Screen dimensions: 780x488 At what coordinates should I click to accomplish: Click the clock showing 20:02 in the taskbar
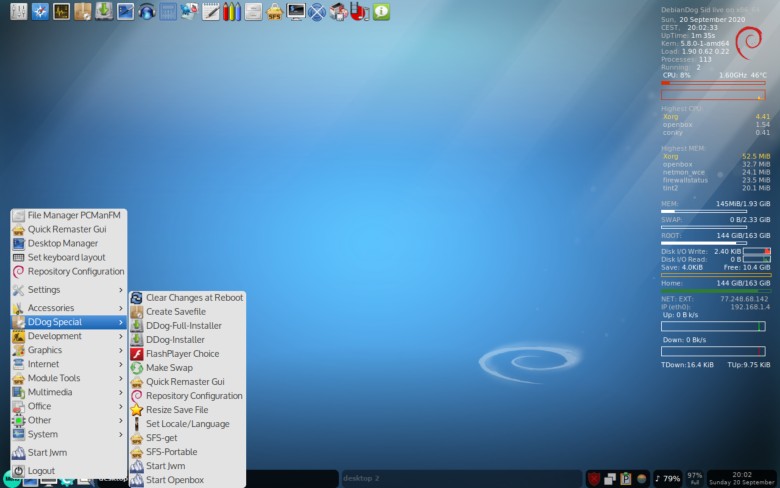[742, 478]
